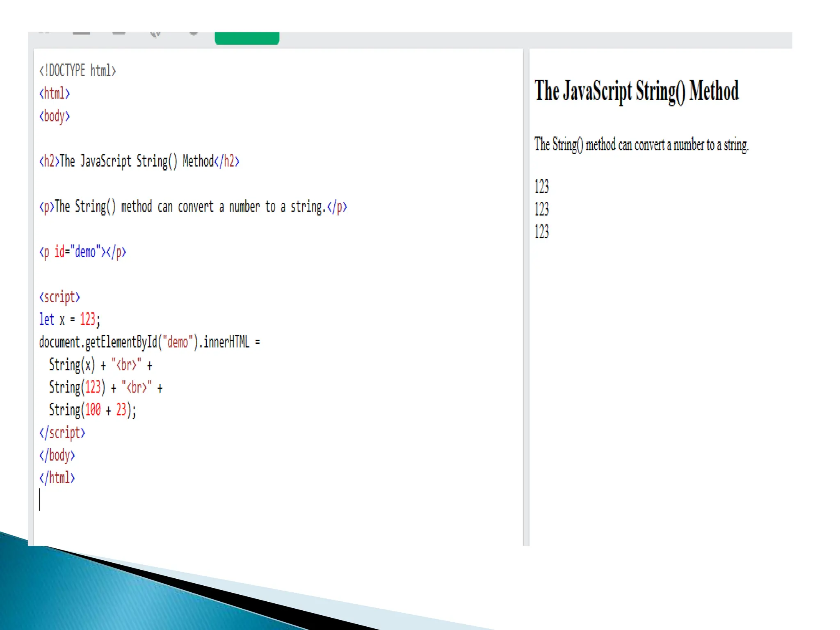The width and height of the screenshot is (840, 630).
Task: Click the result heading 'The JavaScript String() Method'
Action: [x=636, y=91]
